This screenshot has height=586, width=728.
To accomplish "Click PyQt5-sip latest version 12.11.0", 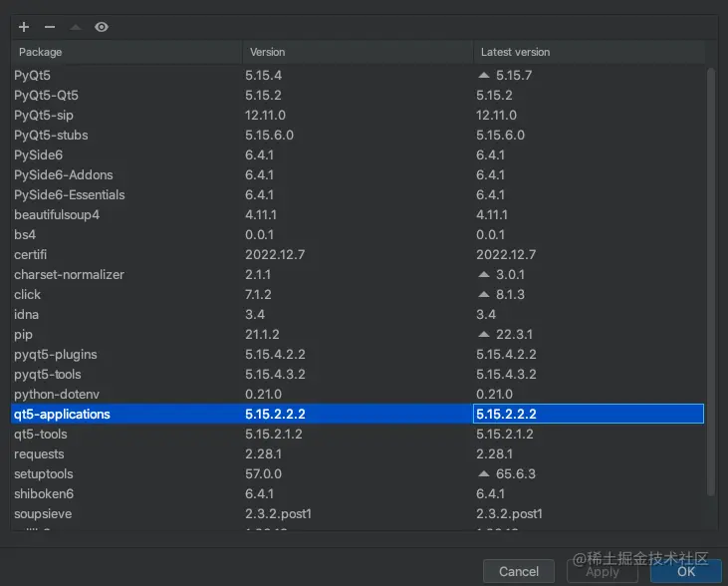I will coord(496,116).
